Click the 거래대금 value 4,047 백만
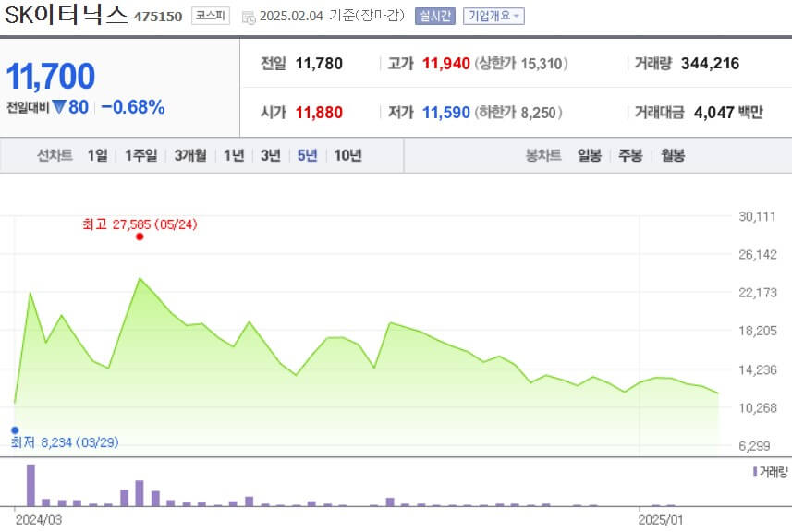Image resolution: width=792 pixels, height=532 pixels. 728,112
